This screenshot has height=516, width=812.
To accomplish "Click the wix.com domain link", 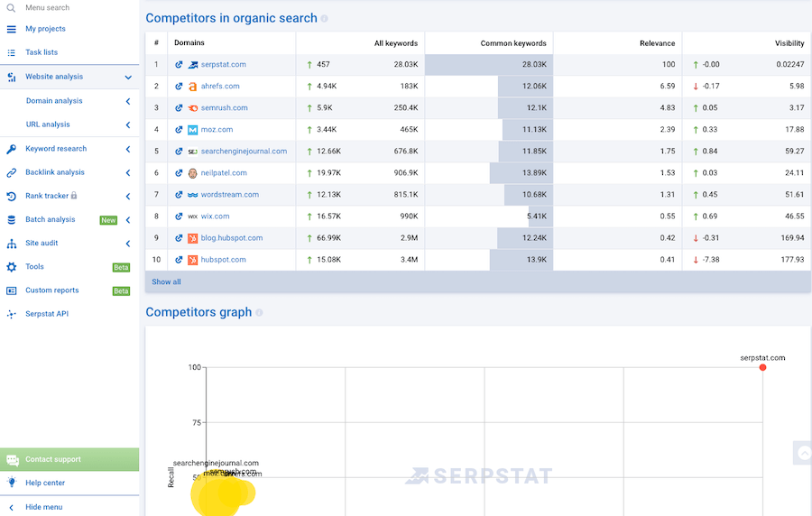I will 215,217.
